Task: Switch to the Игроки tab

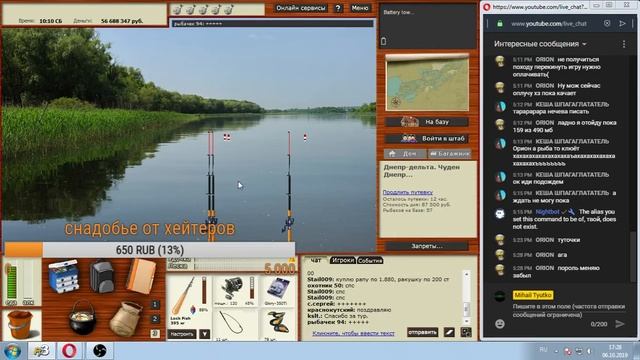Action: tap(342, 260)
